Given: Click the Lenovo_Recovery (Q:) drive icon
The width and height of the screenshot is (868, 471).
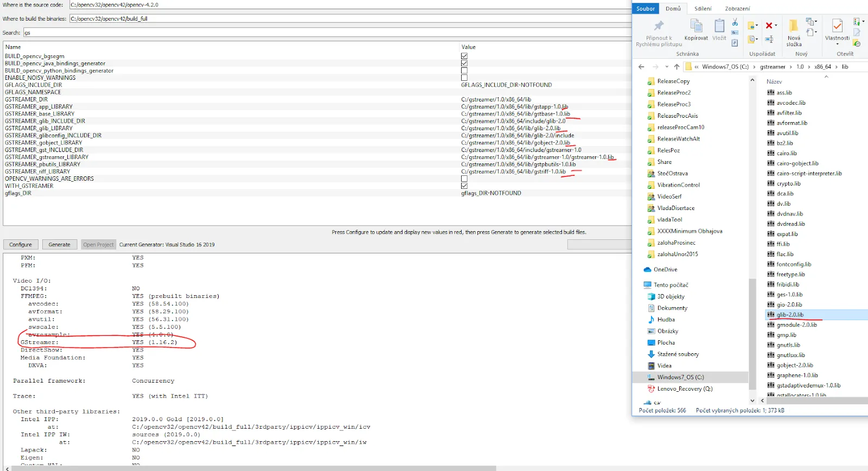Looking at the screenshot, I should [x=652, y=389].
